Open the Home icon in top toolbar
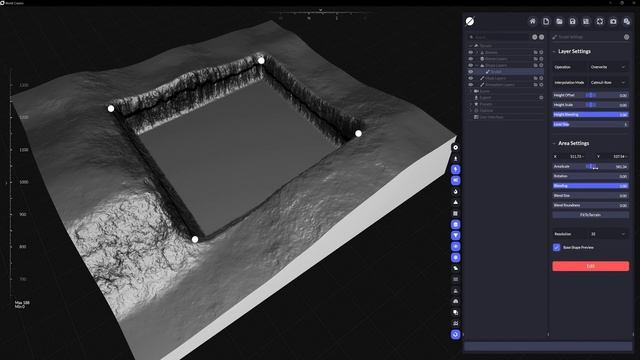The image size is (640, 360). click(532, 21)
